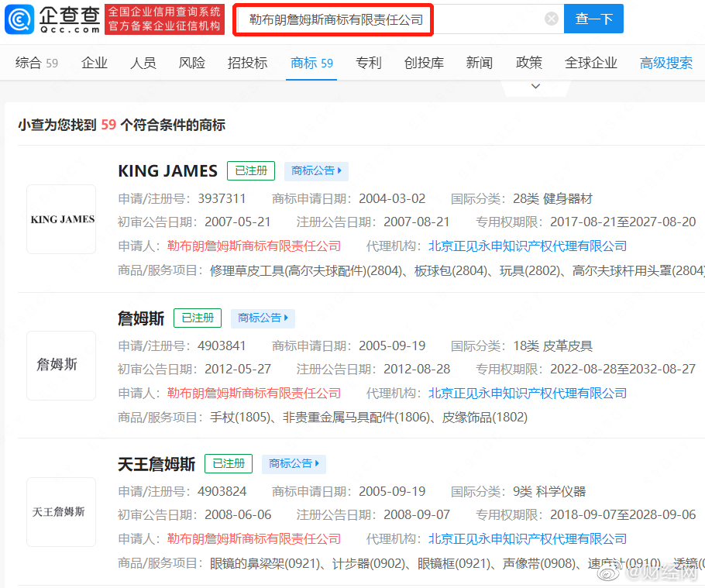Expand 商标公告 dropdown for KING JAMES

(x=316, y=171)
